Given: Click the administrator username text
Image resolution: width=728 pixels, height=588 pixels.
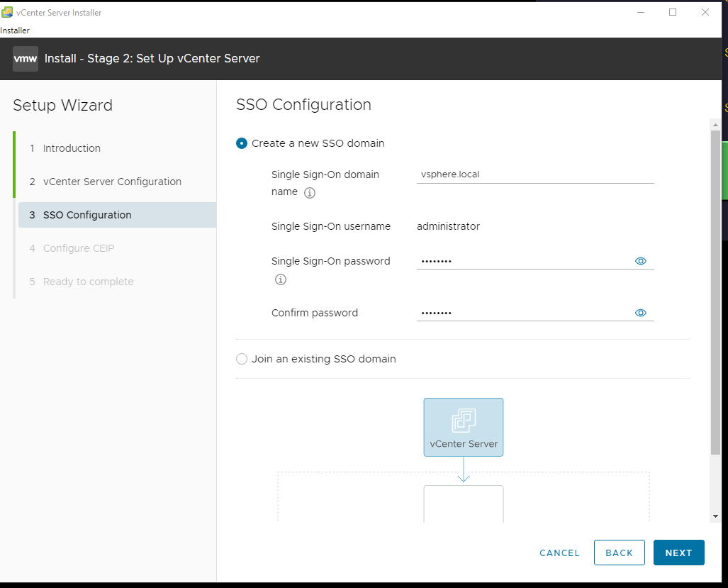Looking at the screenshot, I should coord(448,227).
